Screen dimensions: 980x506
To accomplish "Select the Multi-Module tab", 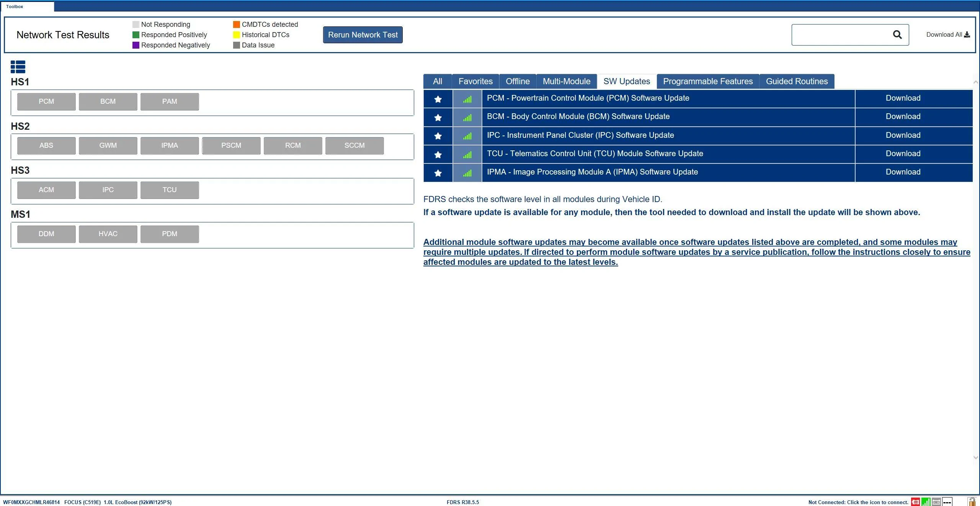I will pyautogui.click(x=567, y=82).
